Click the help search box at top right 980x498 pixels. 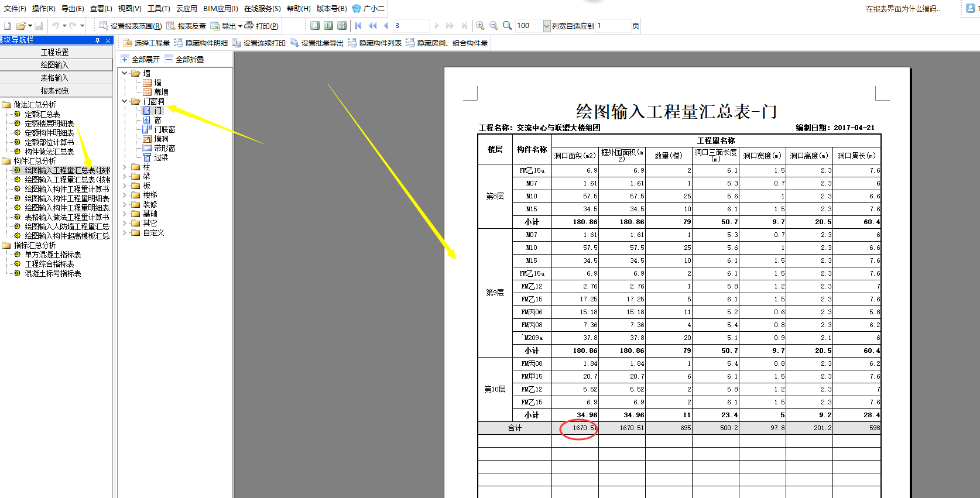(x=904, y=9)
